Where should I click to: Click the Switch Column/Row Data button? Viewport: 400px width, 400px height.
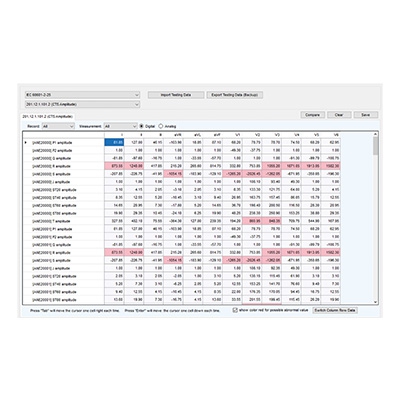[x=335, y=310]
